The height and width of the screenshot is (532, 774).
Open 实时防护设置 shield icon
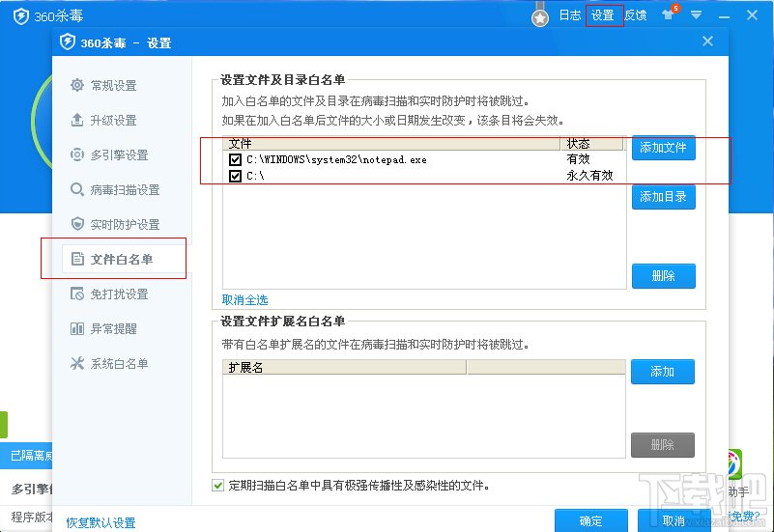(77, 224)
